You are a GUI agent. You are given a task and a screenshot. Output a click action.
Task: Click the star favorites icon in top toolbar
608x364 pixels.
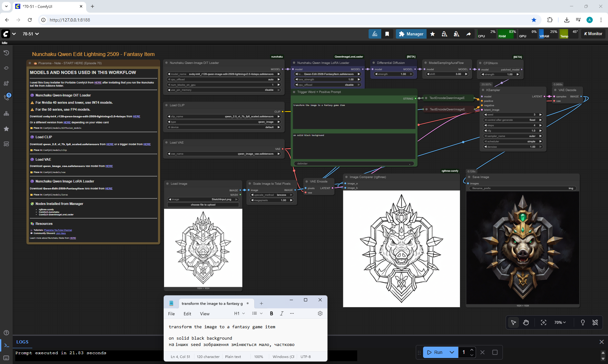[x=432, y=34]
